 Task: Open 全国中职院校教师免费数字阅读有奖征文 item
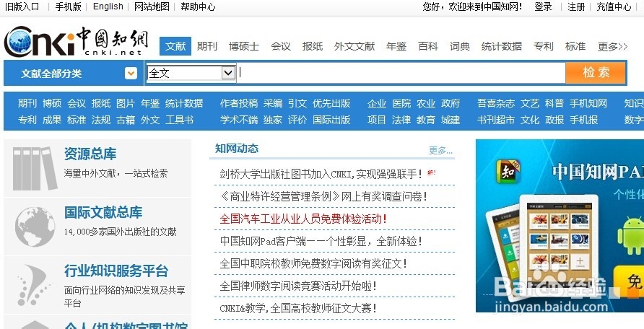pos(313,263)
